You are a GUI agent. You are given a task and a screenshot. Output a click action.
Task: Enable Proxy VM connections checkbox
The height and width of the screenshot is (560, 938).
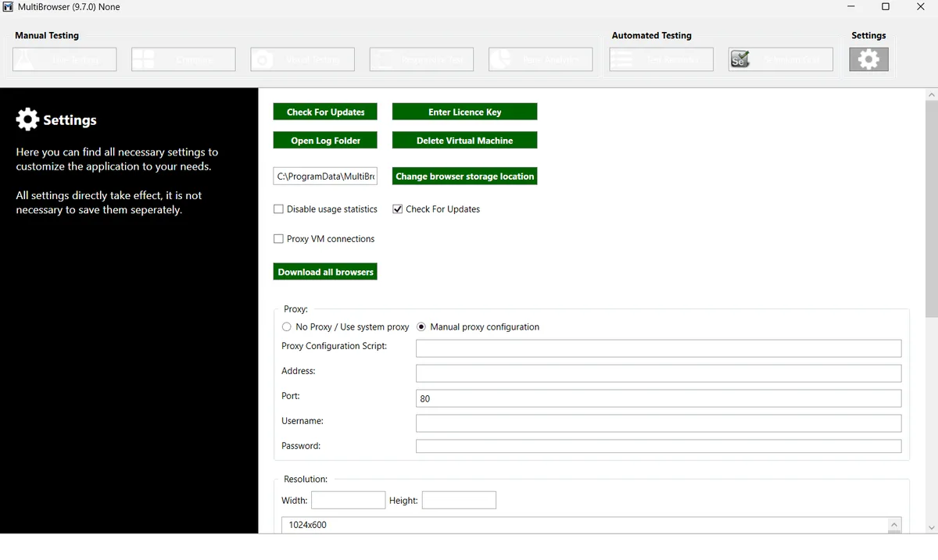pyautogui.click(x=278, y=239)
